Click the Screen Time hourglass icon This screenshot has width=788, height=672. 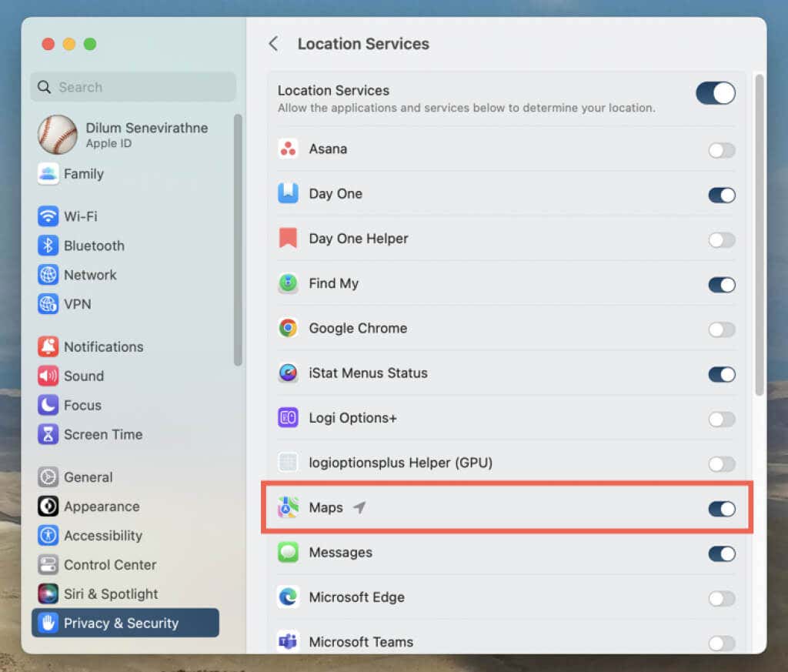(x=48, y=434)
